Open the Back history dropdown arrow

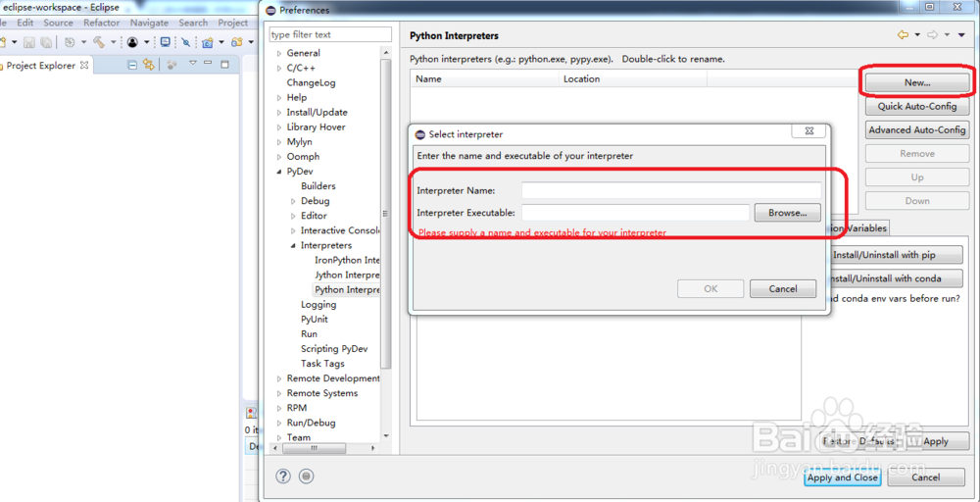point(917,35)
